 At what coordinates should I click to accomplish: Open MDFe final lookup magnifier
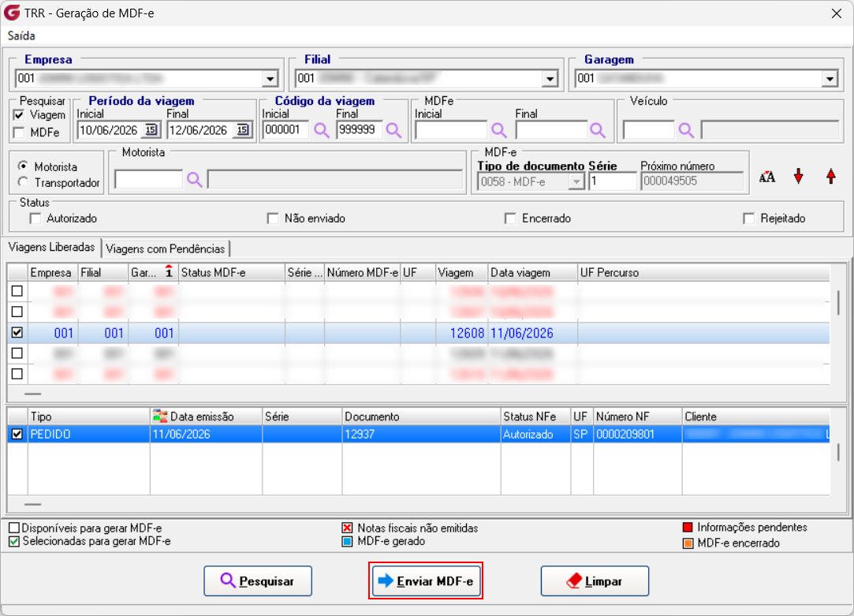(598, 130)
